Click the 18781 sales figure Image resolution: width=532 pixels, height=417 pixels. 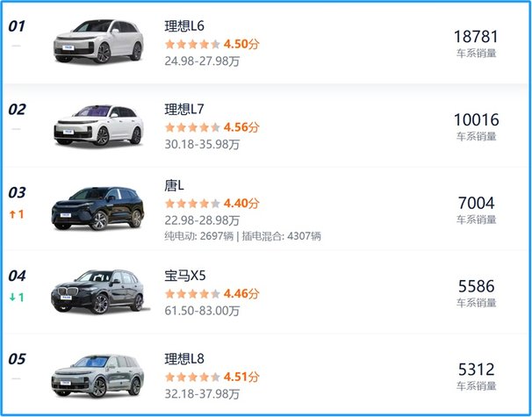pos(476,37)
